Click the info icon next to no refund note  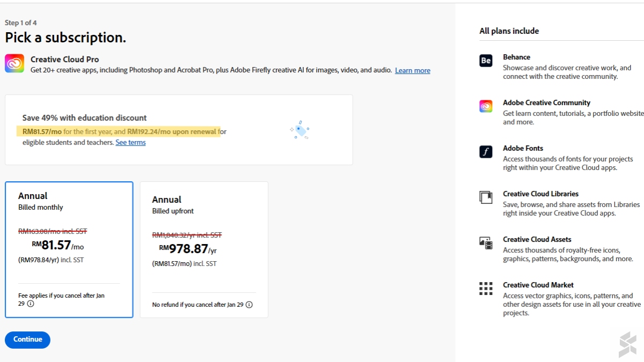248,305
